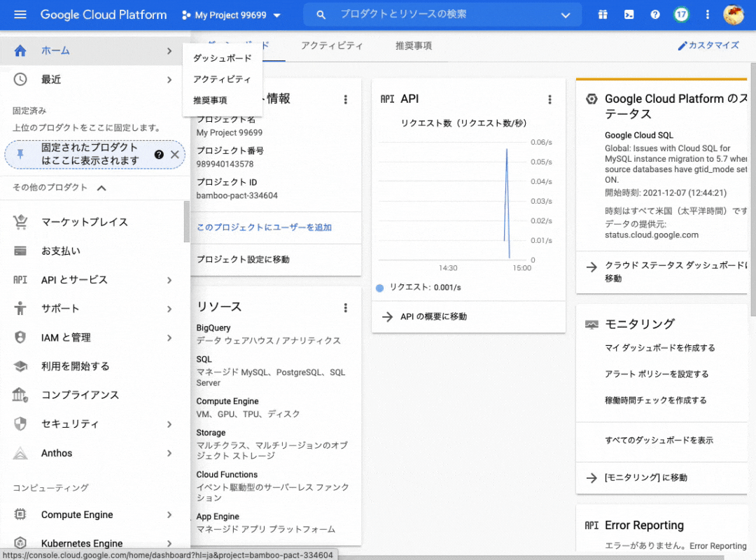Click the Google Cloud Platform logo

(x=104, y=15)
